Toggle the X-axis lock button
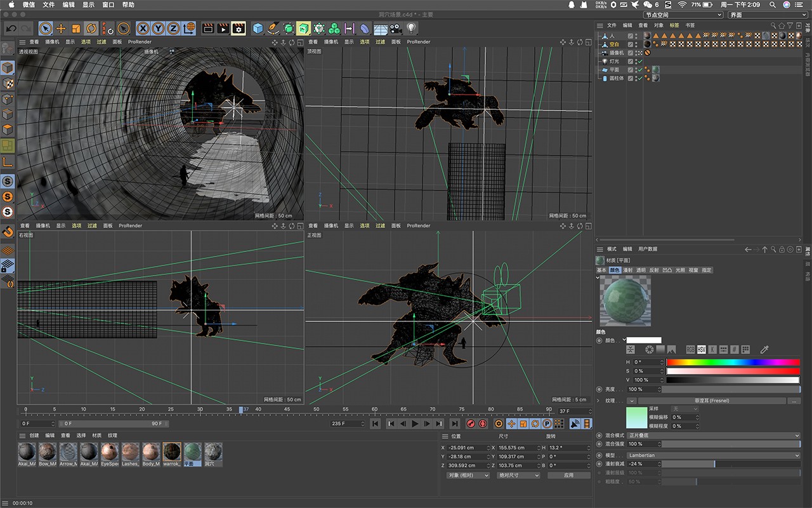Image resolution: width=812 pixels, height=508 pixels. click(x=143, y=28)
